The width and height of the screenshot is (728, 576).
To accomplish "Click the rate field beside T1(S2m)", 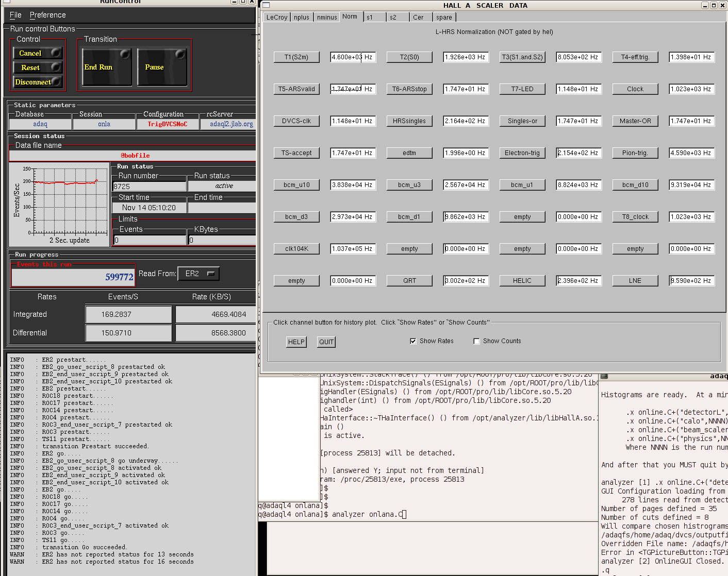I will click(x=353, y=57).
